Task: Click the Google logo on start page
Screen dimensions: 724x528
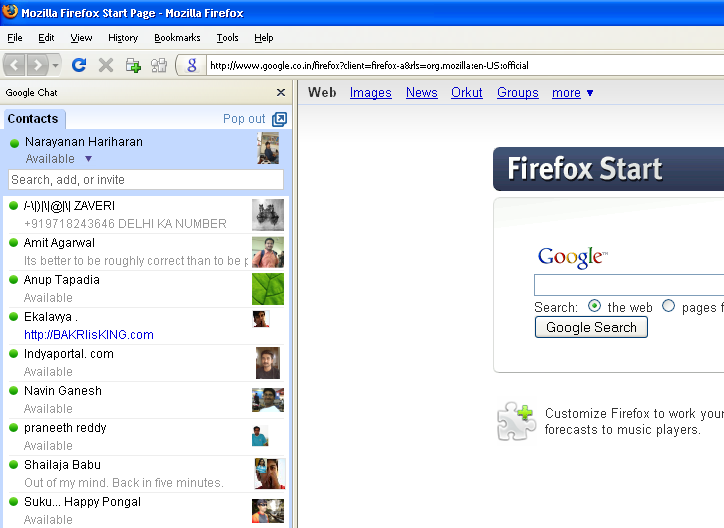Action: [573, 257]
